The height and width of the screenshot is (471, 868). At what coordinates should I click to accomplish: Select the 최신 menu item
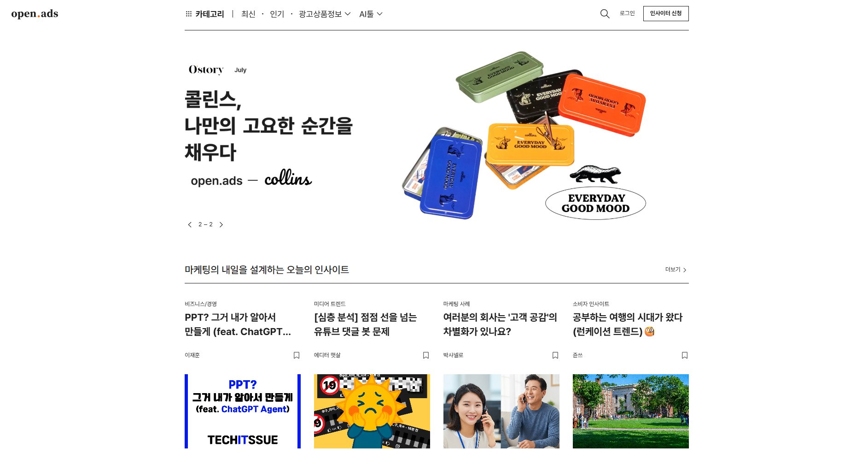tap(248, 14)
